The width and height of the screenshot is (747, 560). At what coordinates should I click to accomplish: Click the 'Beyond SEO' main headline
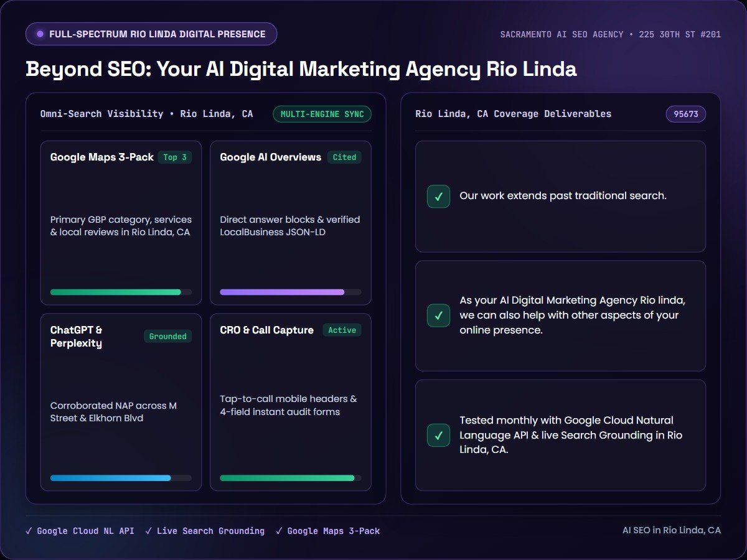pyautogui.click(x=301, y=69)
